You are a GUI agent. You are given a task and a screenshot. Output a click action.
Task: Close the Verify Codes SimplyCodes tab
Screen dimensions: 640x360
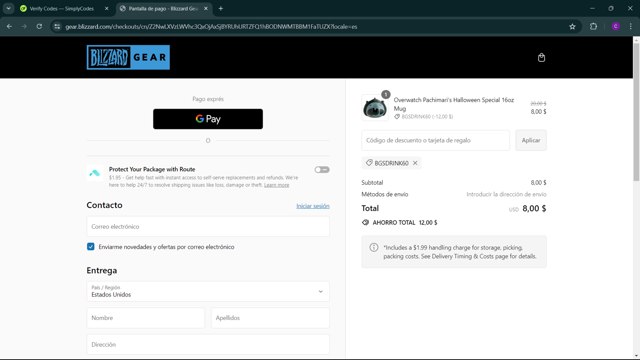point(107,9)
